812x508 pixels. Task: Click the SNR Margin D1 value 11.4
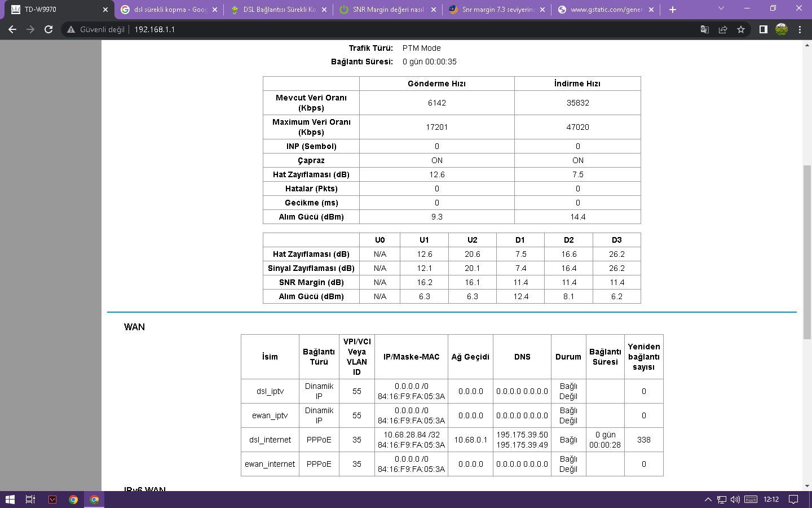pyautogui.click(x=520, y=282)
